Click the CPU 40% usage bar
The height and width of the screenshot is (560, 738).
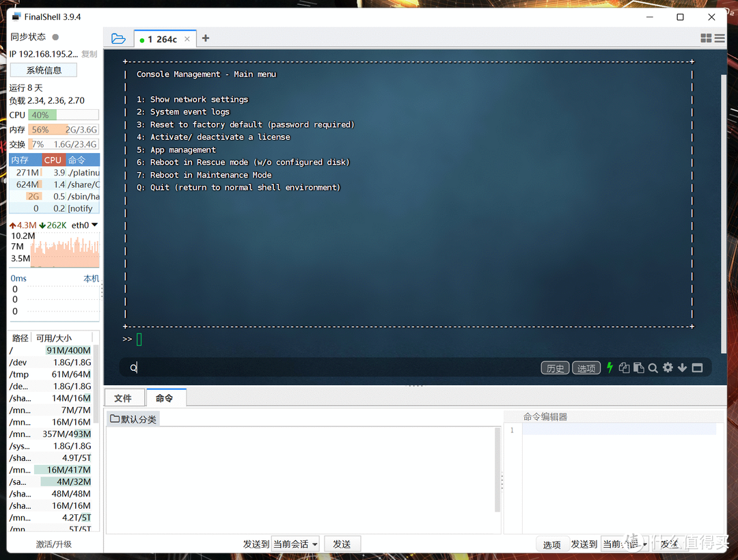tap(63, 115)
